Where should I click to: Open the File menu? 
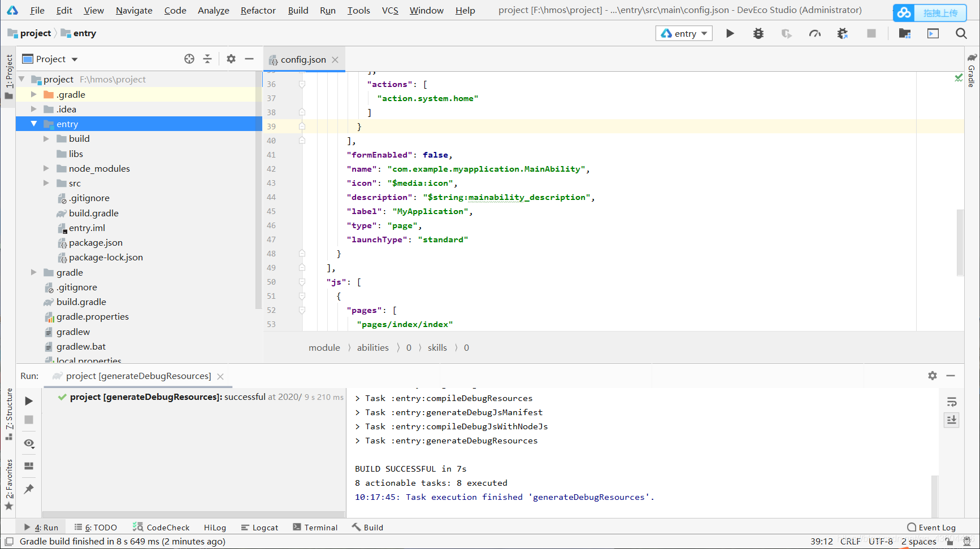click(x=37, y=10)
